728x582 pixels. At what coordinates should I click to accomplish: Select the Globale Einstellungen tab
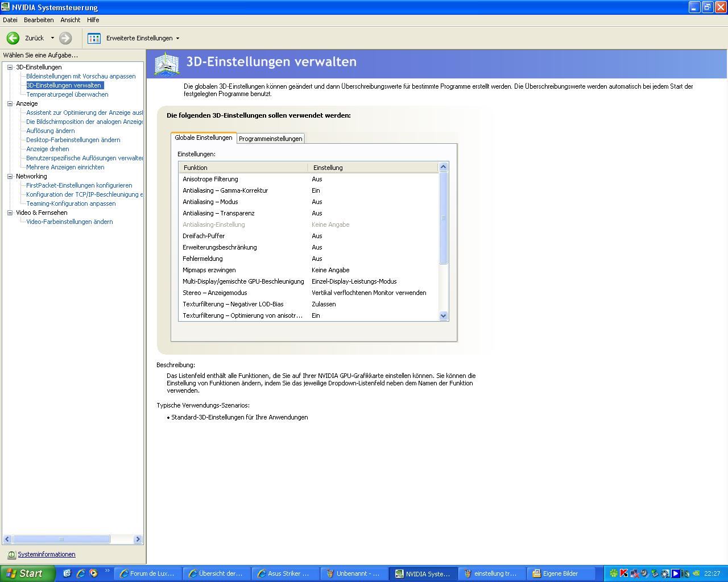(x=204, y=138)
